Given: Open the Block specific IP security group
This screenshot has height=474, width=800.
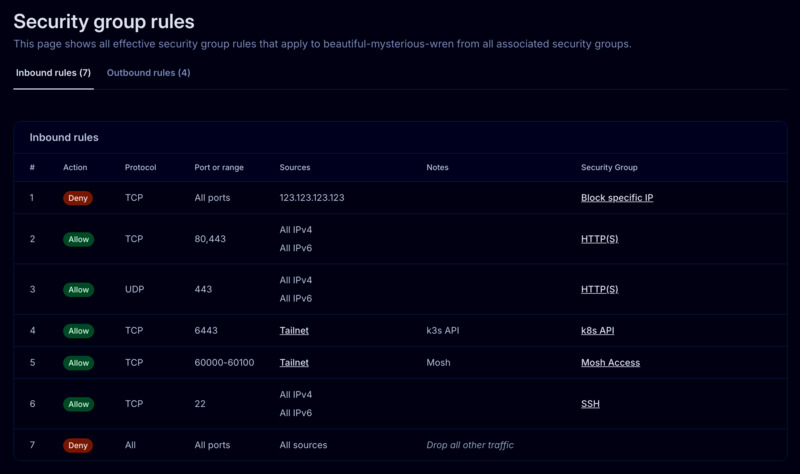Looking at the screenshot, I should [x=617, y=198].
